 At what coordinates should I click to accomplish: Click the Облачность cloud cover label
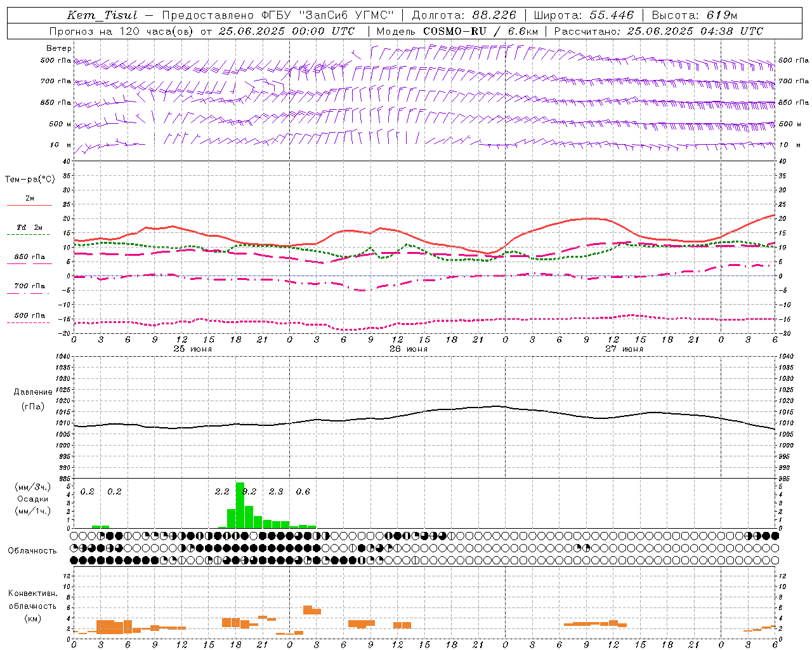click(x=32, y=551)
